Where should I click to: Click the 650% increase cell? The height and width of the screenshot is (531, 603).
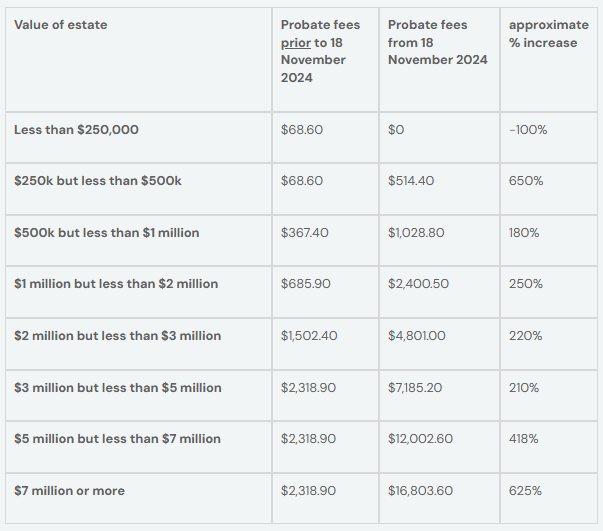click(x=526, y=181)
